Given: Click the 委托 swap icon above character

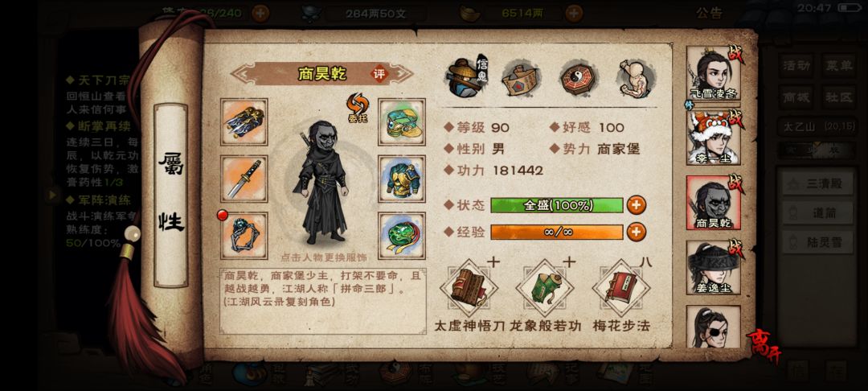Looking at the screenshot, I should [x=357, y=107].
